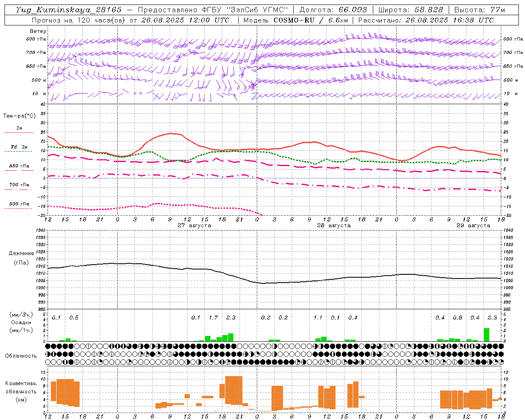Click the station name Yug_Kuminskaya_28165
The image size is (525, 420).
[69, 10]
